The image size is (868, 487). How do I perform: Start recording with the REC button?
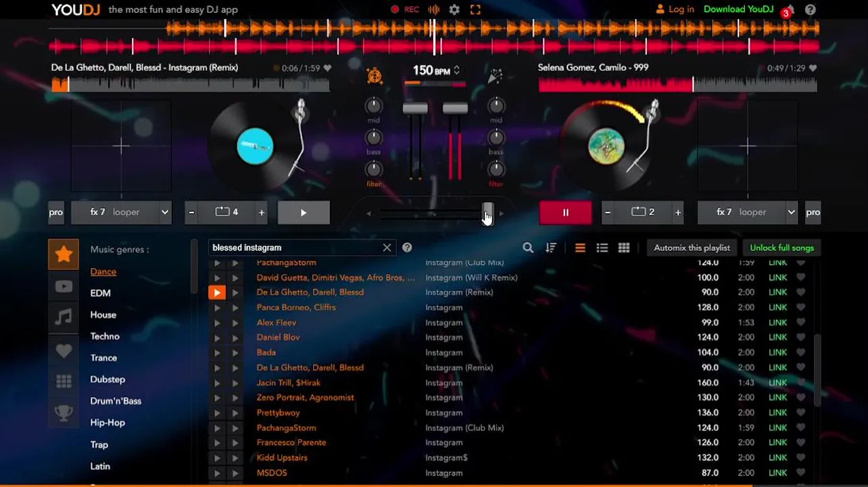coord(405,9)
